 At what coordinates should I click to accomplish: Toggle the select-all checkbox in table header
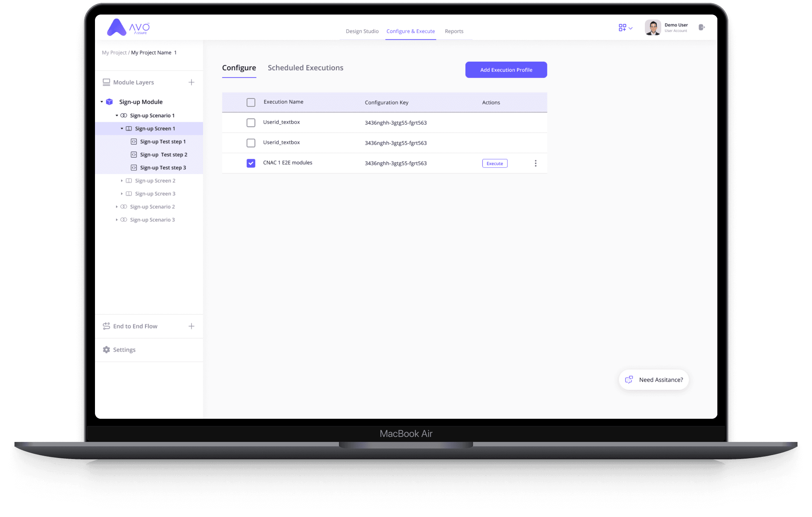coord(251,102)
